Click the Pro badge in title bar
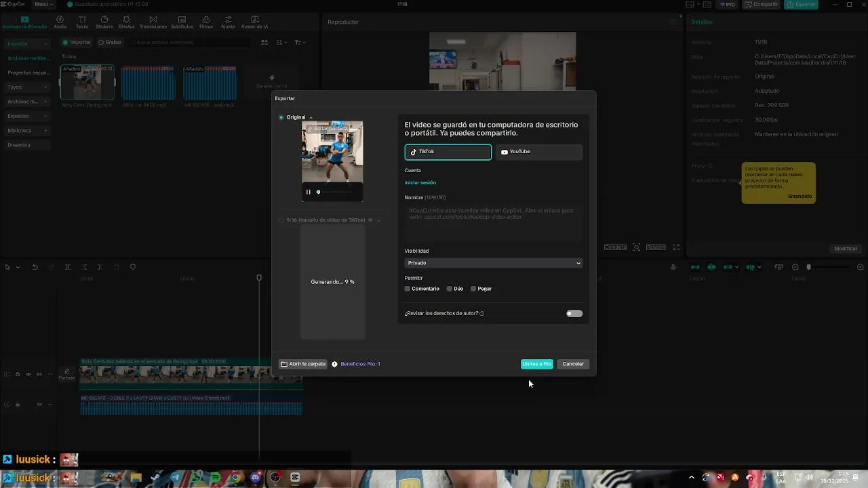 click(x=728, y=4)
